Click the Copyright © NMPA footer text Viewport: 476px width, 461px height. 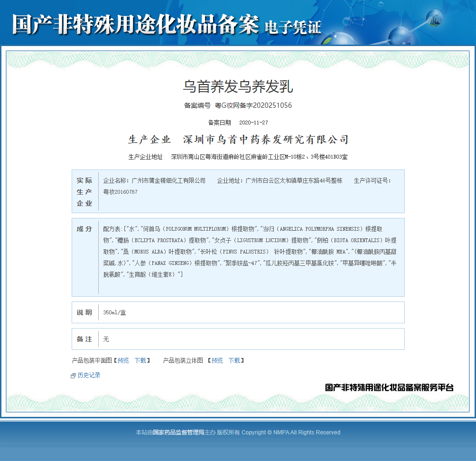(291, 433)
